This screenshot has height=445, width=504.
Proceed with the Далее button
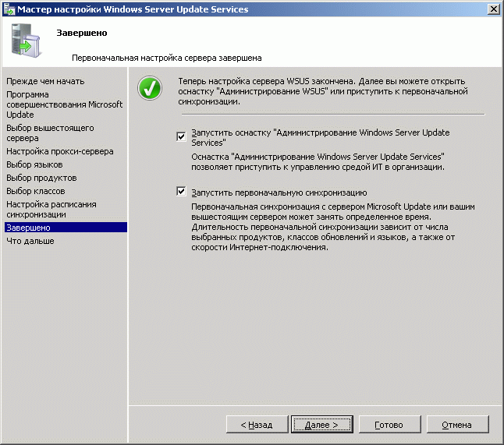click(x=322, y=425)
